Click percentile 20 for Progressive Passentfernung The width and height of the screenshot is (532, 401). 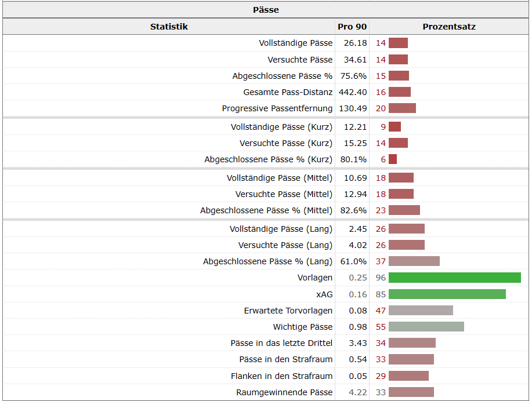click(x=381, y=108)
